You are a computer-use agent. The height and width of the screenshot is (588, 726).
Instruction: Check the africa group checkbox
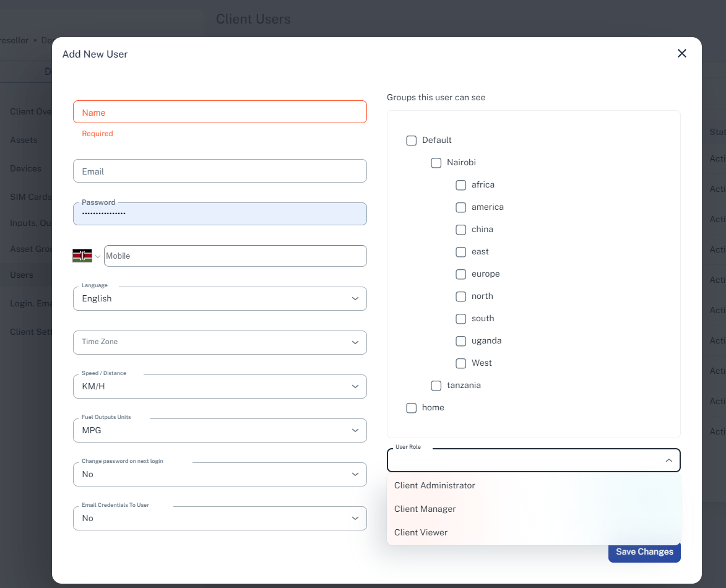pos(460,184)
